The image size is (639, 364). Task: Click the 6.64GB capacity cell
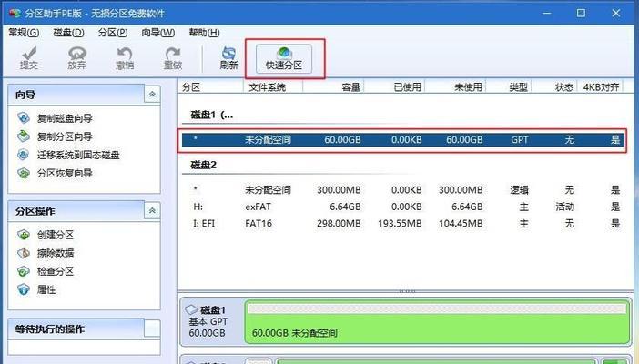point(345,207)
